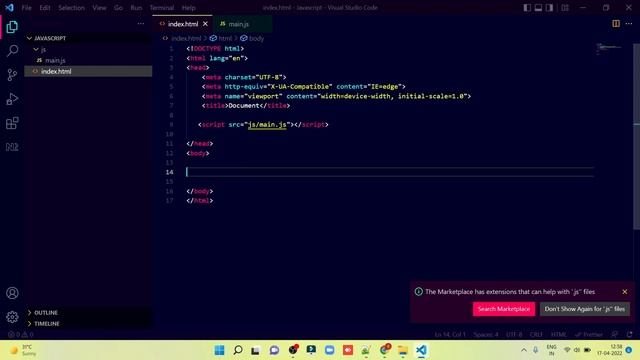Click Don't Show Again for .js files

coord(584,309)
